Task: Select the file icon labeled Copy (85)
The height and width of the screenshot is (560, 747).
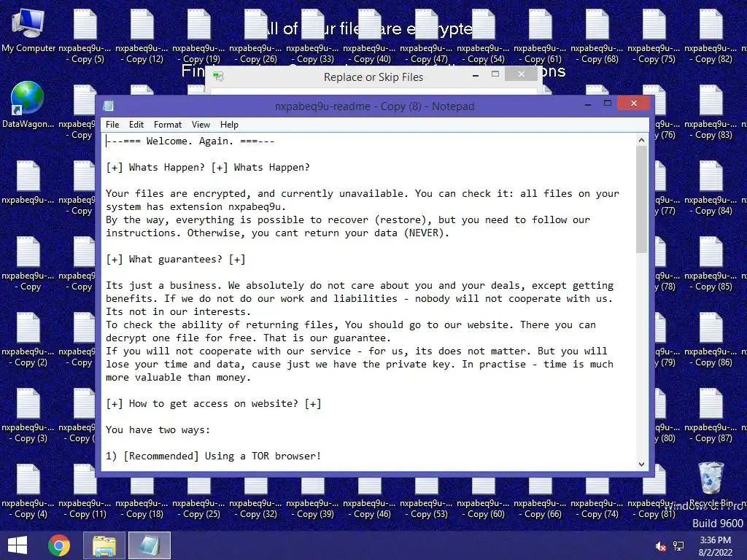Action: coord(711,263)
